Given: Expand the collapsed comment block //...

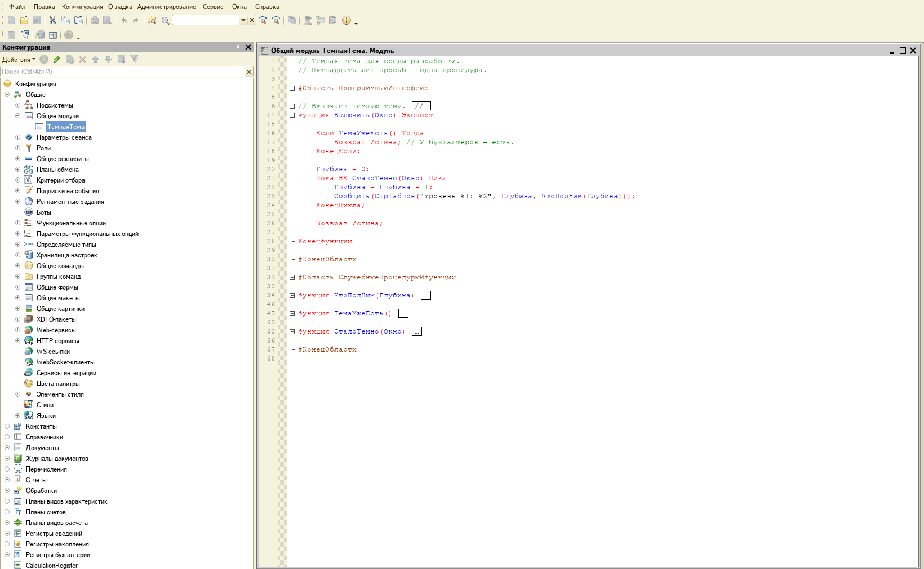Looking at the screenshot, I should pyautogui.click(x=421, y=106).
